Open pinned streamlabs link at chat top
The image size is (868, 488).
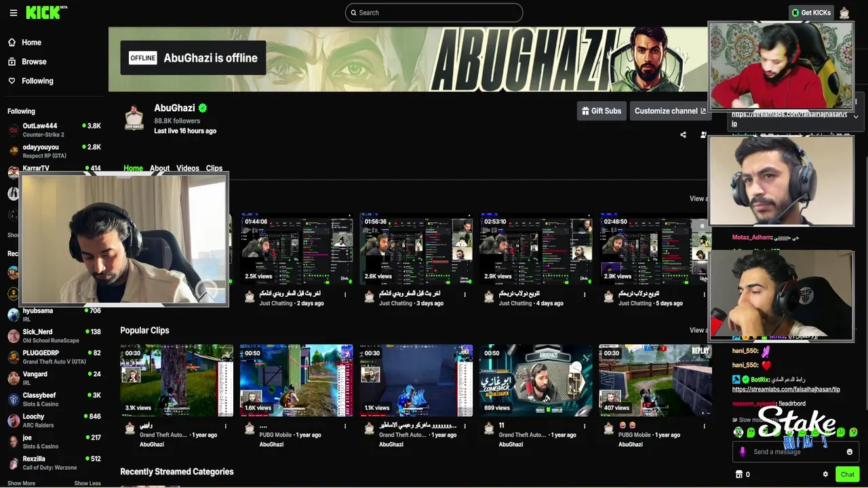789,119
